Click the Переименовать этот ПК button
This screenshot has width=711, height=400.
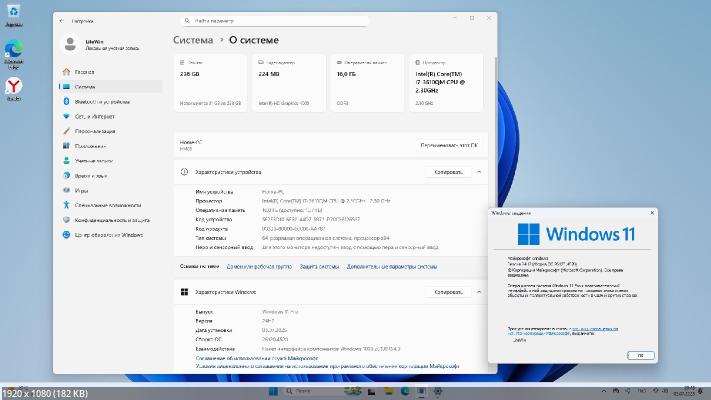(449, 146)
